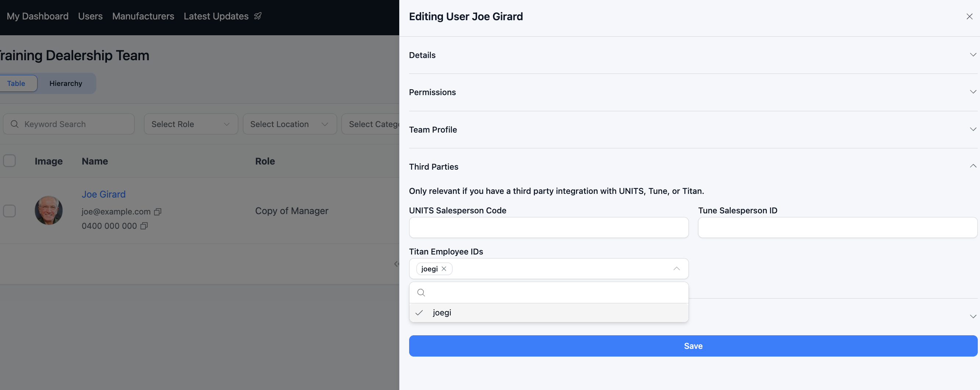Viewport: 980px width, 390px height.
Task: Click the Titan dropdown search field
Action: tap(548, 293)
